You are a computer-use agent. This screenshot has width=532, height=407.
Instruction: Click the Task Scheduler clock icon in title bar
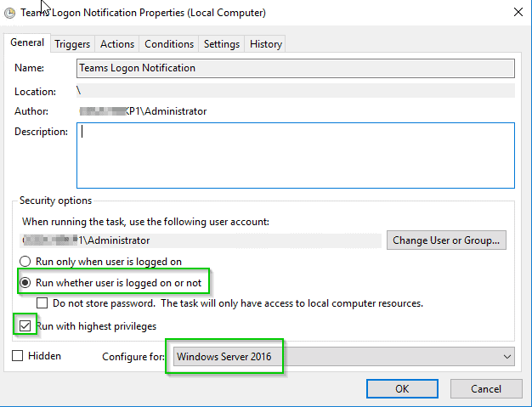(10, 14)
